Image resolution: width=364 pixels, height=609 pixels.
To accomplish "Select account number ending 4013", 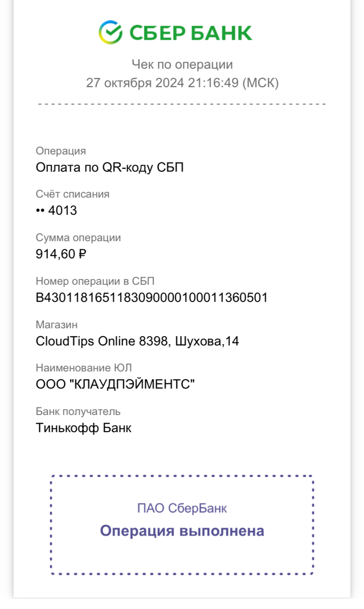I will 56,211.
